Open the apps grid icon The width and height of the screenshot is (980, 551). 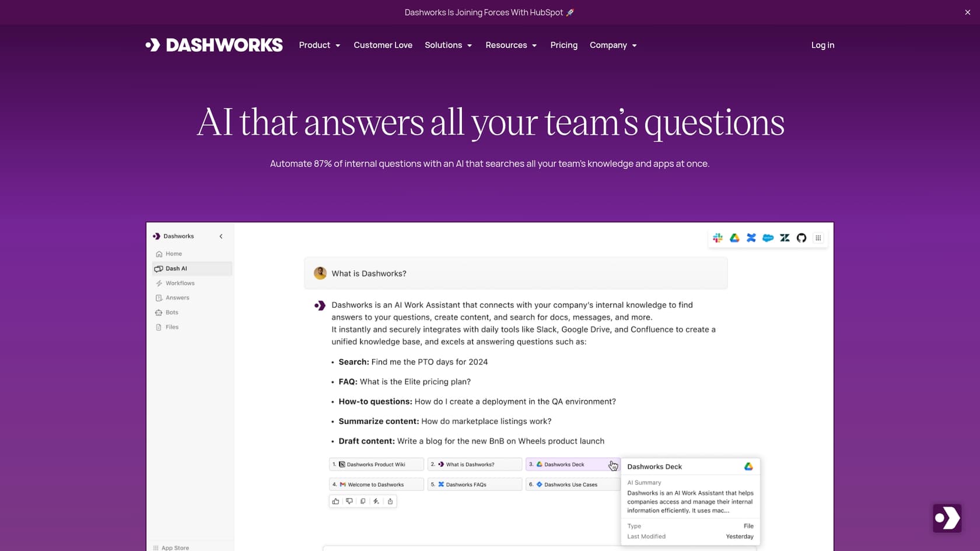coord(818,238)
